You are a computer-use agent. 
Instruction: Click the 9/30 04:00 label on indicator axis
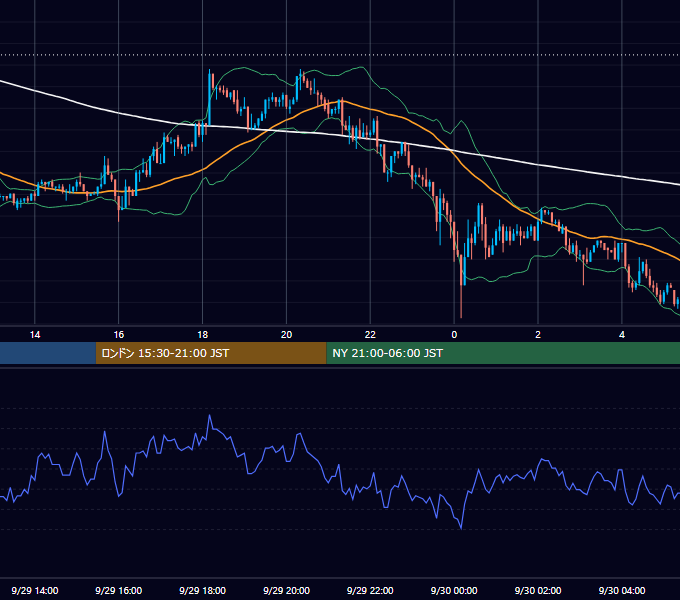[x=622, y=590]
